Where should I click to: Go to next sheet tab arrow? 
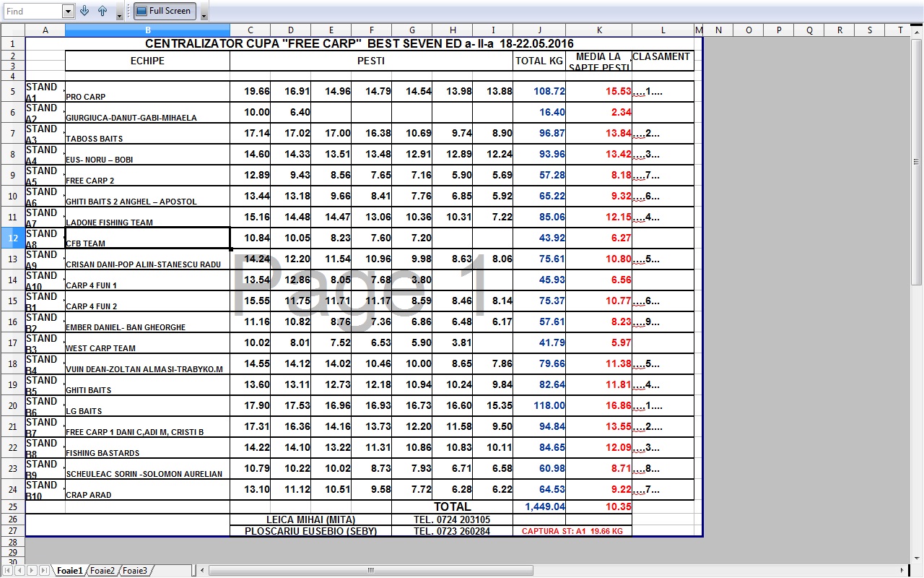[31, 571]
